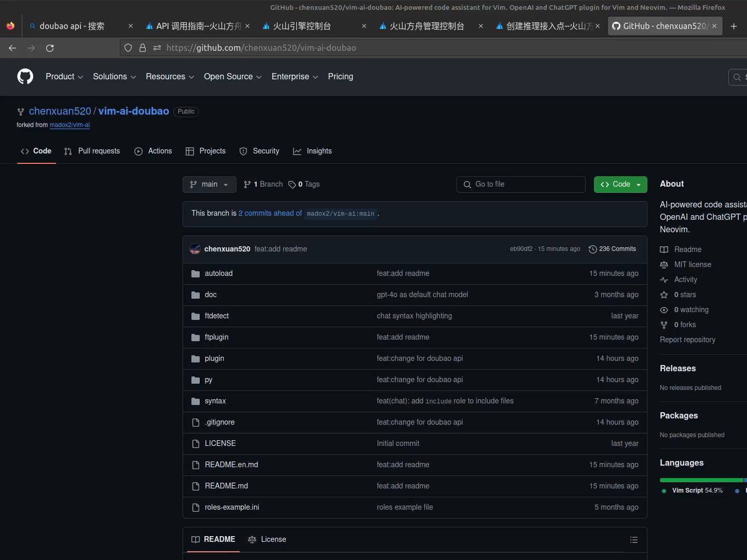Open the 'gpt-4o as default chat model' commit
Screen dimensions: 747x560
tap(422, 295)
